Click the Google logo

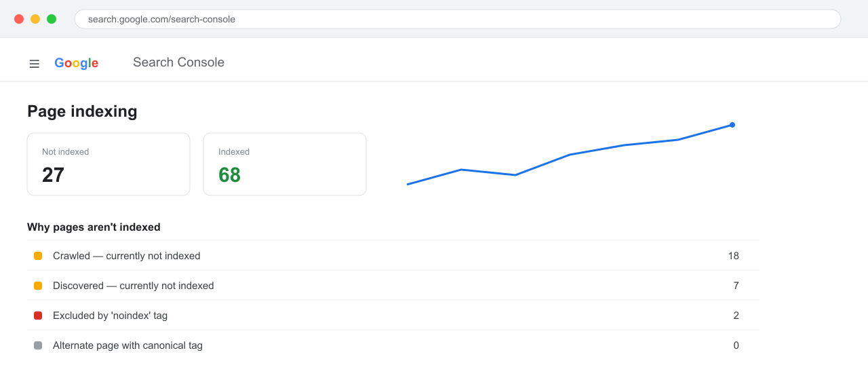click(x=76, y=63)
